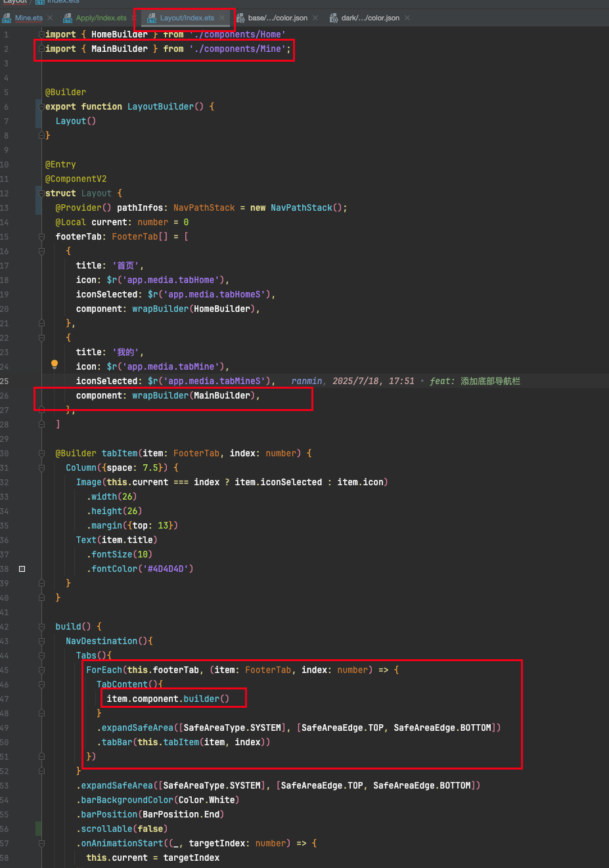
Task: Open the gutter color swatch for #4D4D4D
Action: [x=22, y=569]
